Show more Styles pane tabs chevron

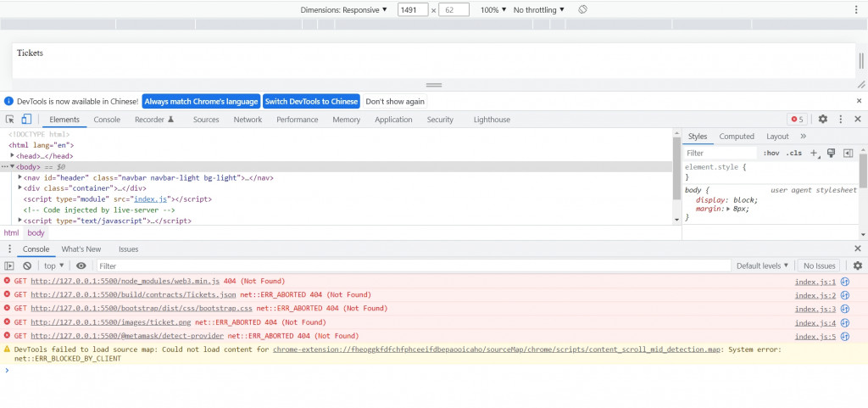[804, 137]
